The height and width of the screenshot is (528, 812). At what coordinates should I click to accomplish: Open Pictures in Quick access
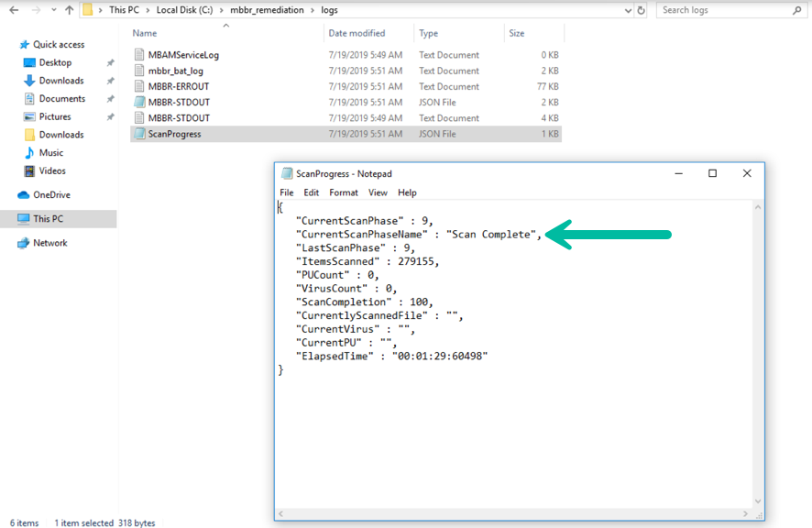pos(55,116)
